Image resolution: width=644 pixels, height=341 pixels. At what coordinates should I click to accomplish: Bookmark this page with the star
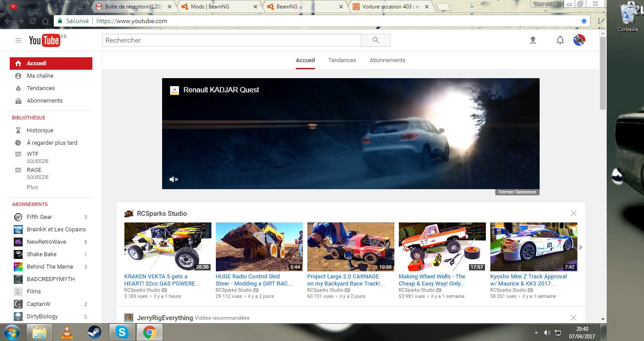584,21
